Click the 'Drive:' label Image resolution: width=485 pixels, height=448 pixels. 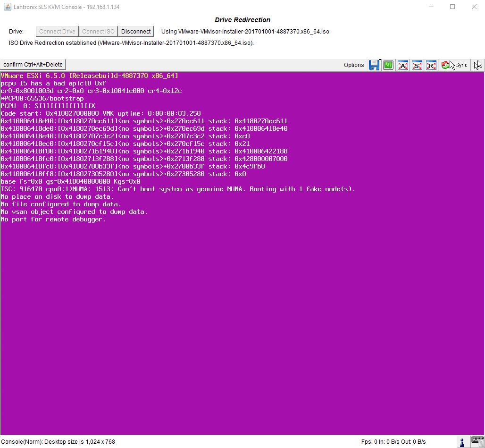coord(16,32)
